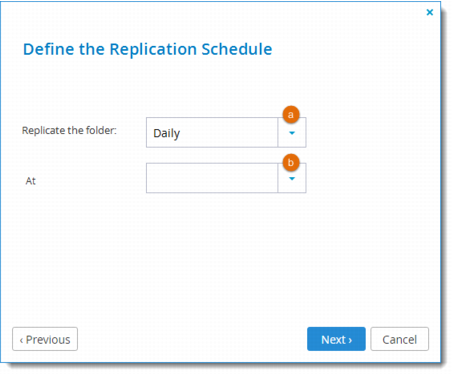Expand the At time dropdown arrow

pyautogui.click(x=292, y=178)
